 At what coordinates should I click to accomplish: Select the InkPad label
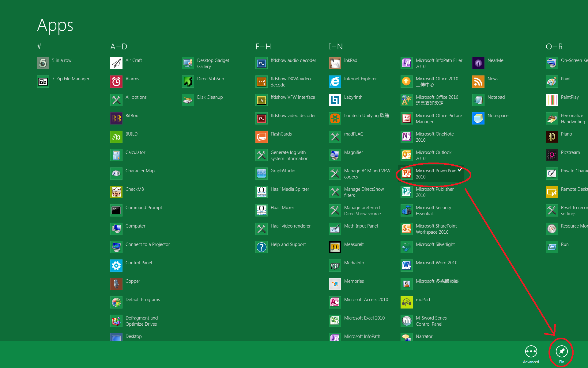click(x=351, y=60)
